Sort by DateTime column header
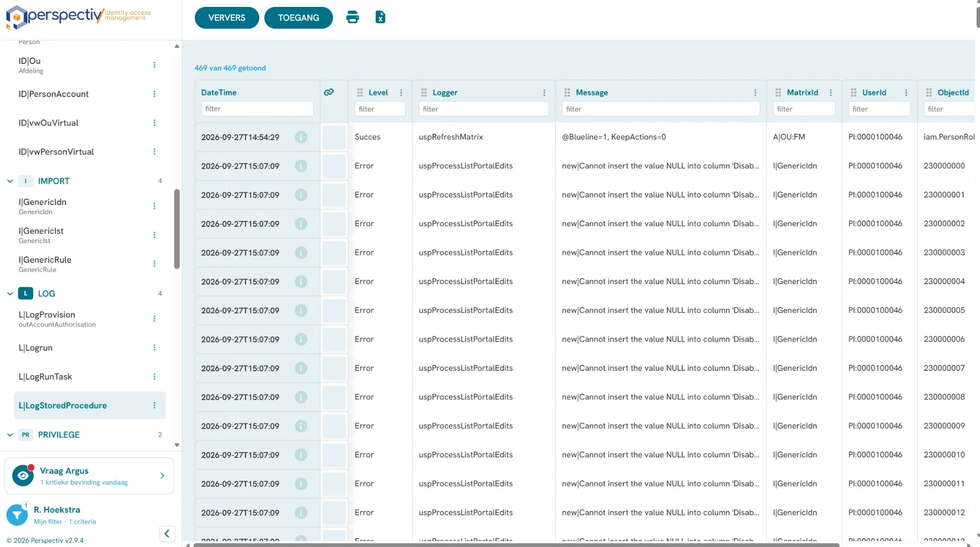This screenshot has height=547, width=980. [x=219, y=93]
